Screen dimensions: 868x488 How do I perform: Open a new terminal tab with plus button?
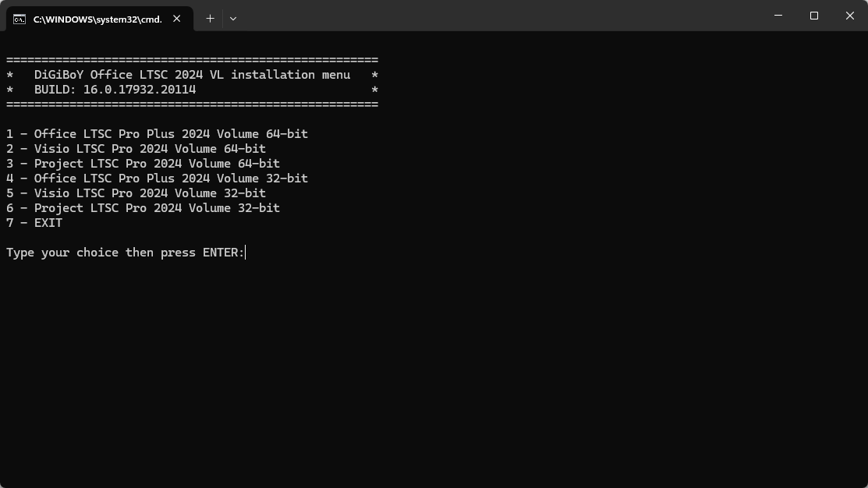click(x=210, y=19)
